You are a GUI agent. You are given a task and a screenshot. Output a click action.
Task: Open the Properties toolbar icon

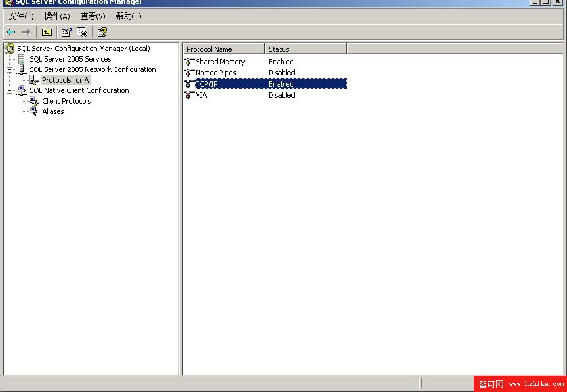pyautogui.click(x=66, y=32)
